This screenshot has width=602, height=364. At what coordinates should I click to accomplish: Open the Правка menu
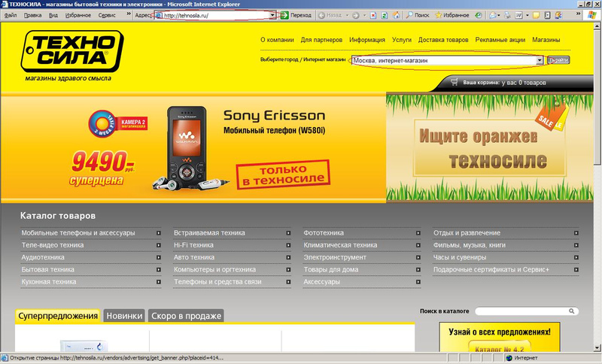(x=32, y=15)
